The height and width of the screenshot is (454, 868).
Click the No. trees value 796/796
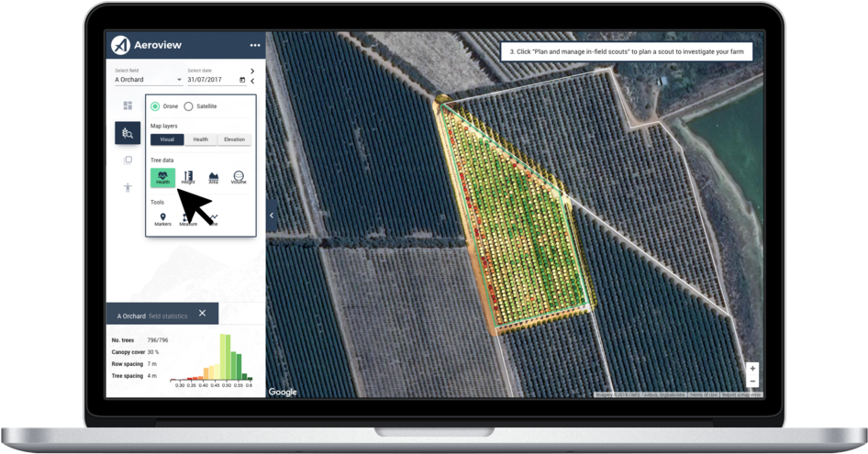[158, 340]
